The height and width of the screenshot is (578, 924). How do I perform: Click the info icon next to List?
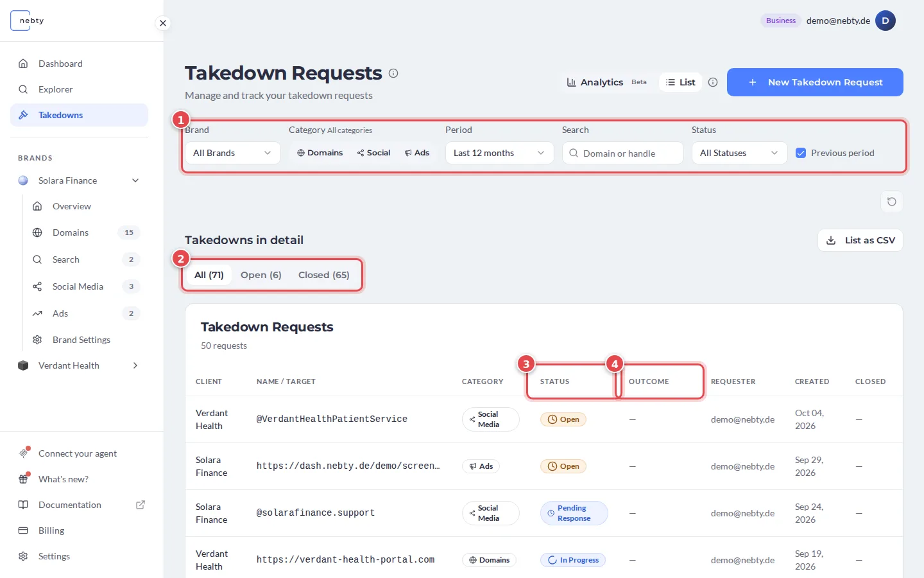[x=713, y=82]
